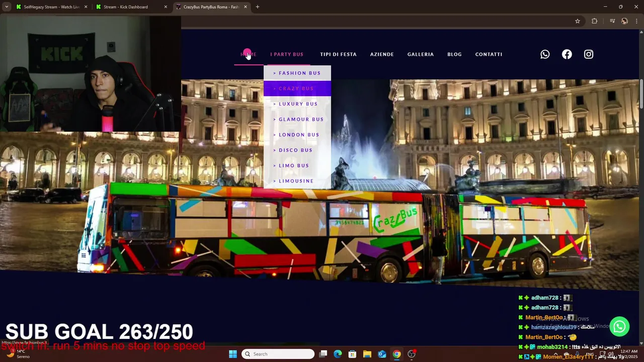
Task: Open Outlook from the taskbar
Action: click(382, 354)
